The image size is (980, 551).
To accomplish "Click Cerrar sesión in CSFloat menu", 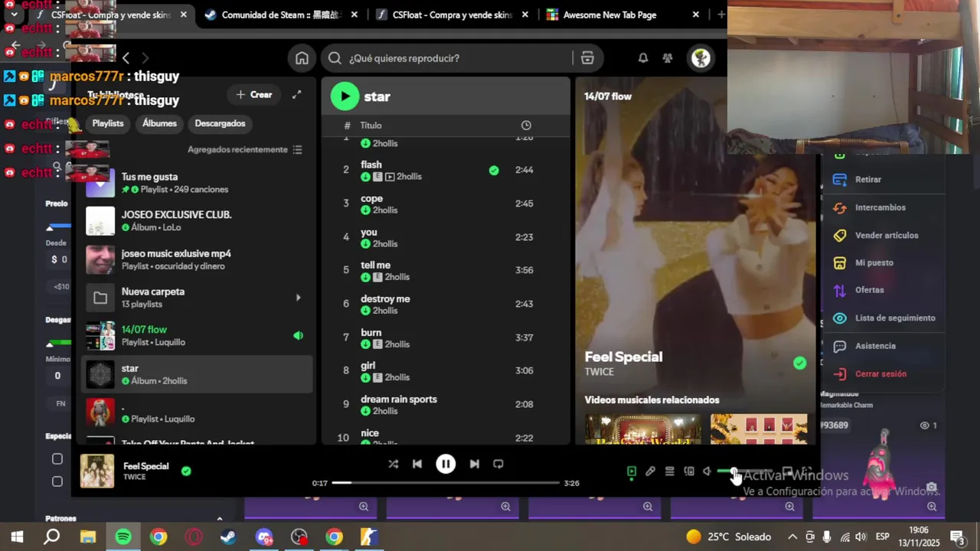I will click(880, 374).
